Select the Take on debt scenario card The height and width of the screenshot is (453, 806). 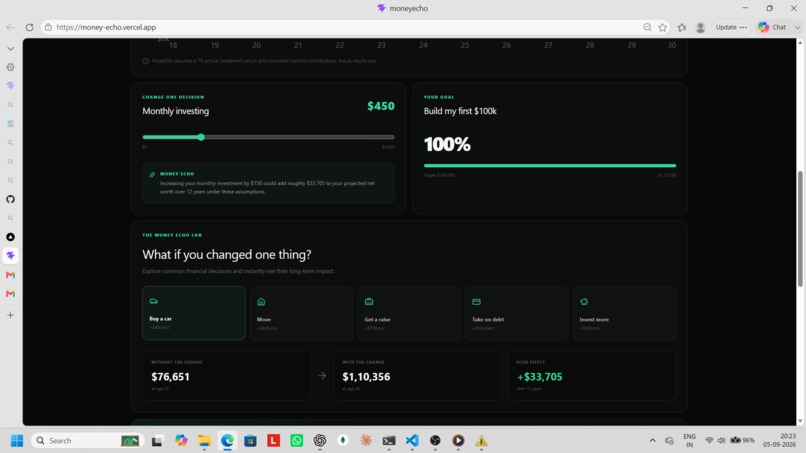click(x=517, y=313)
